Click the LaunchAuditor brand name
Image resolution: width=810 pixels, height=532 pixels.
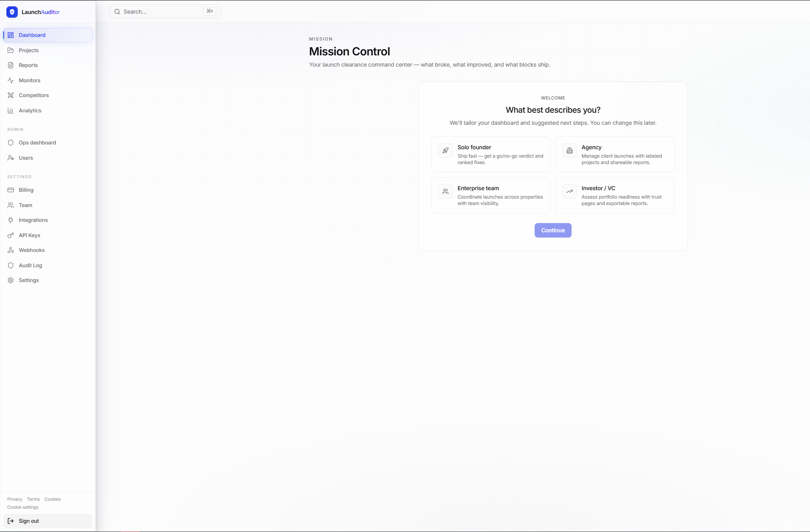coord(41,12)
